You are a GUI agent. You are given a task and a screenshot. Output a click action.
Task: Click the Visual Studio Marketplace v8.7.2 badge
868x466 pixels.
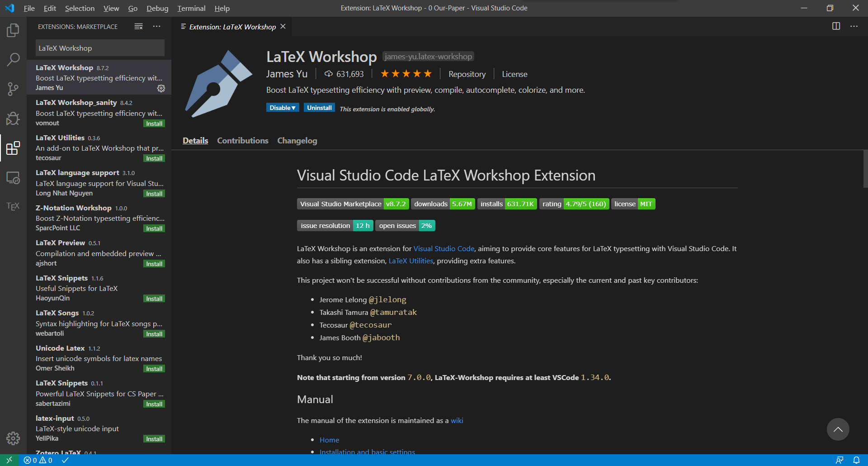pos(353,204)
